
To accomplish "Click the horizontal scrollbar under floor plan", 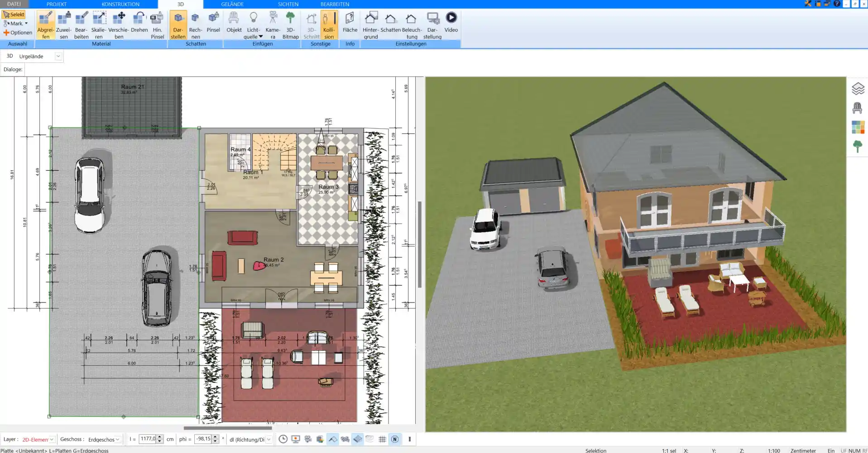I will pos(228,428).
